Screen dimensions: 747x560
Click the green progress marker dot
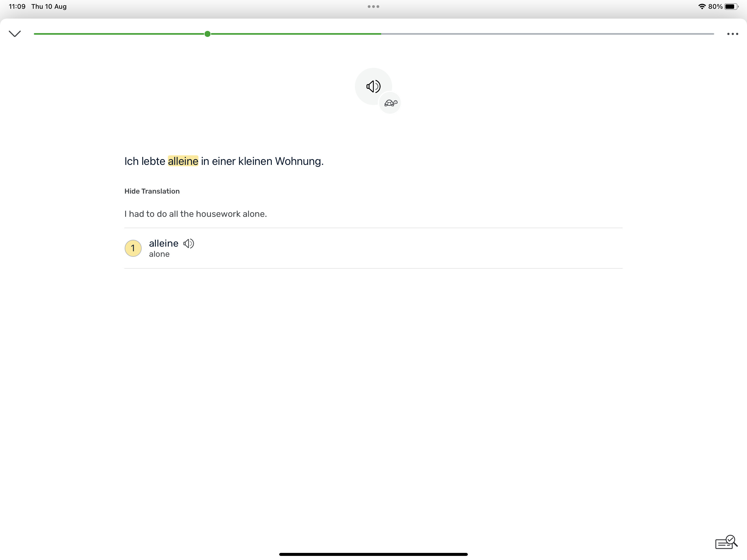pos(207,34)
